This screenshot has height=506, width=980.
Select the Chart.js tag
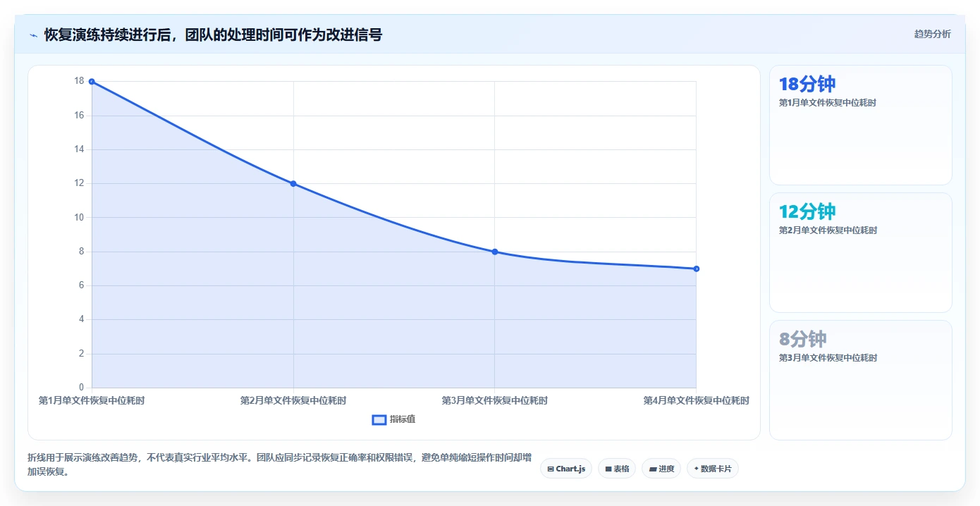[x=566, y=469]
